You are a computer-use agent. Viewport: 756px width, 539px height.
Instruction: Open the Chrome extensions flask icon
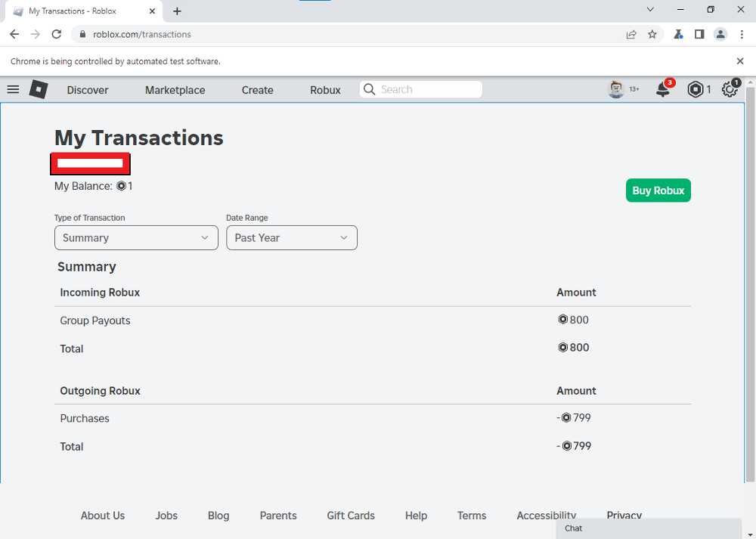(678, 34)
